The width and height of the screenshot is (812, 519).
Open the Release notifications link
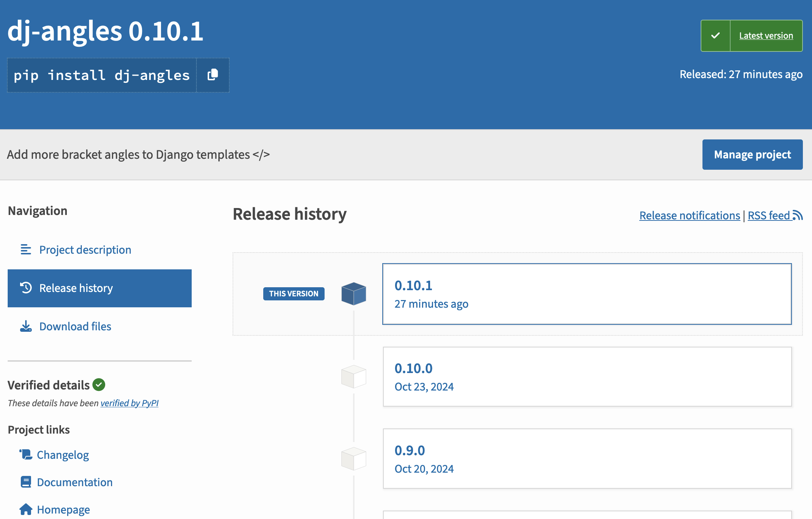pyautogui.click(x=689, y=216)
